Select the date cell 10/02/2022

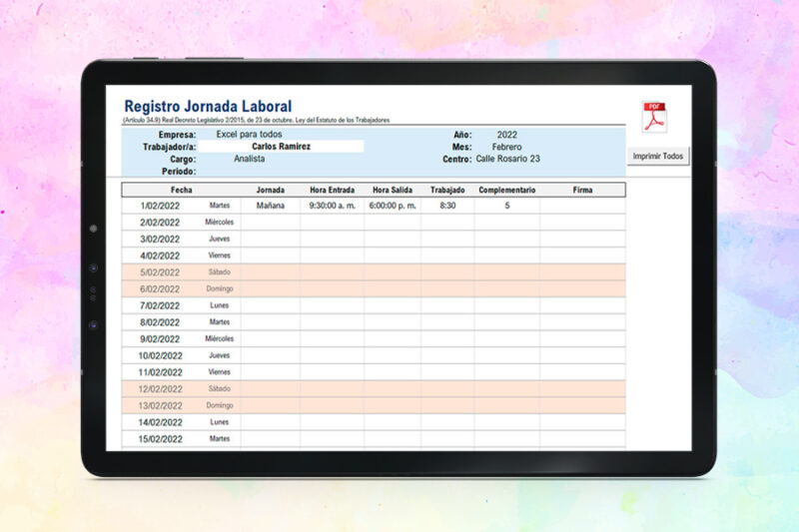pyautogui.click(x=160, y=356)
